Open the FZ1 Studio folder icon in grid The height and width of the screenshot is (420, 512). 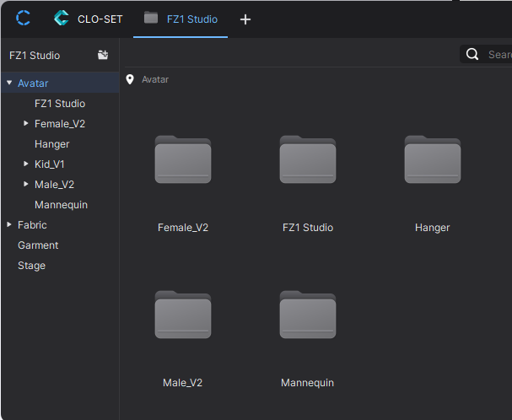click(307, 160)
